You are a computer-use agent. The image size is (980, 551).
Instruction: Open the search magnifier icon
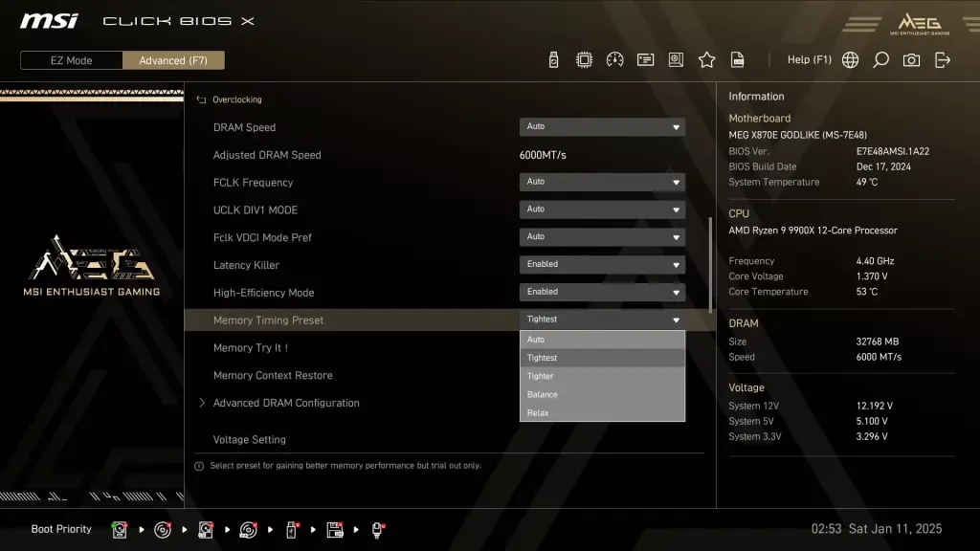tap(880, 60)
